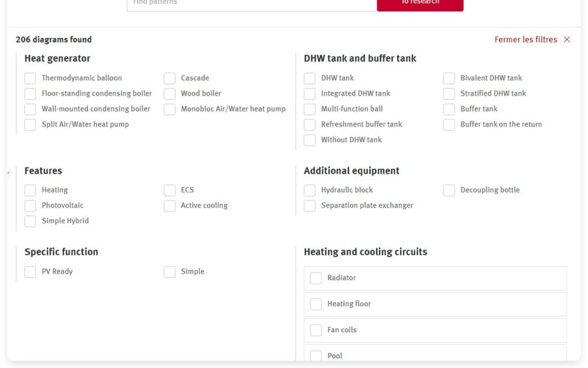Check the Separation plate exchanger box
The height and width of the screenshot is (368, 588).
[x=309, y=206]
